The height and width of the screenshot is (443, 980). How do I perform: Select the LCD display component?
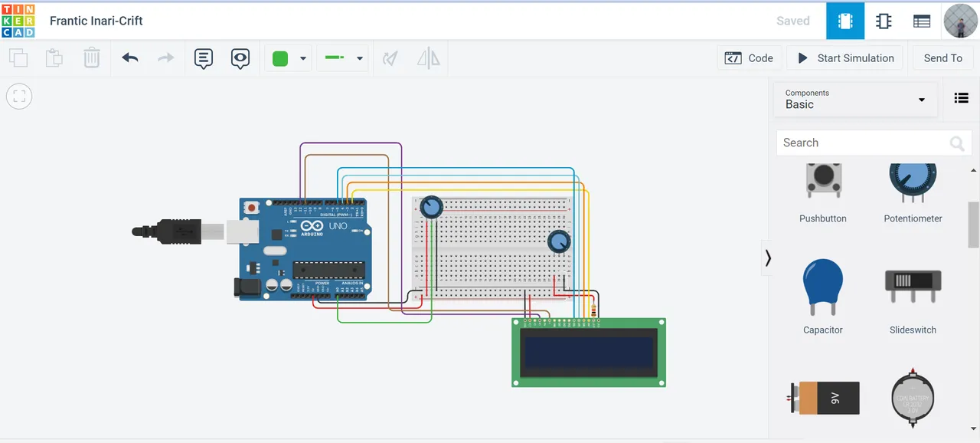(x=589, y=353)
